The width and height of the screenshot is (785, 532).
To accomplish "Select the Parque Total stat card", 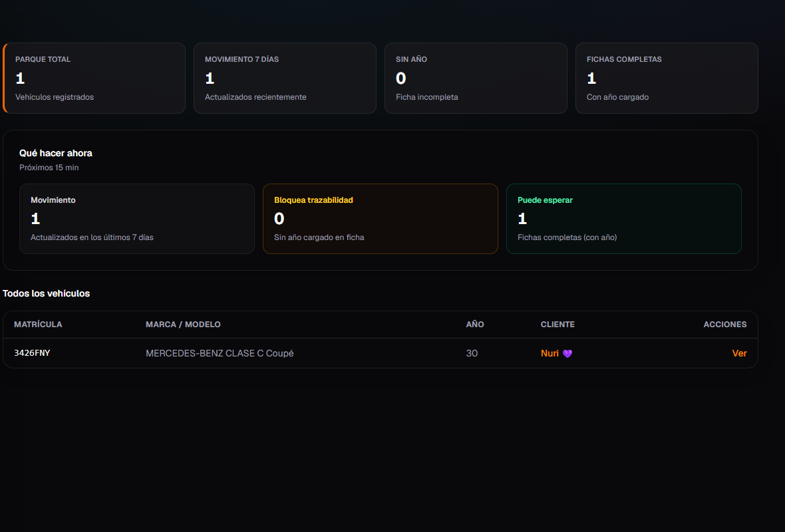I will point(94,78).
